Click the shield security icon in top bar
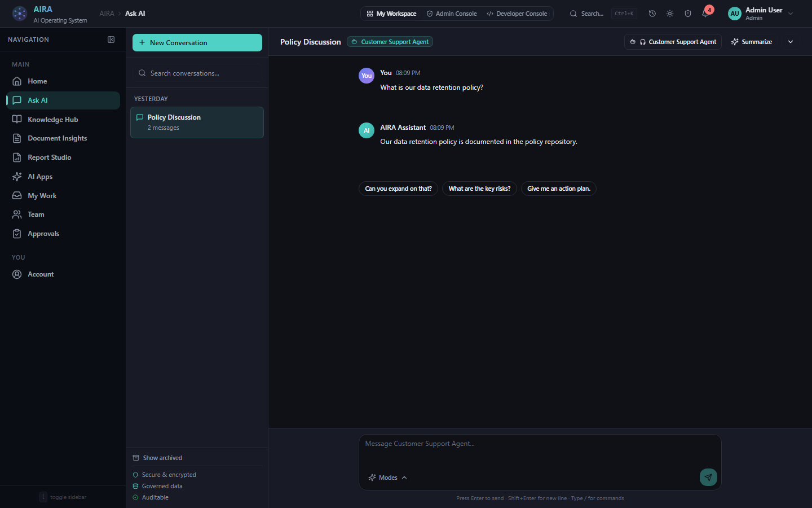Screen dimensions: 812x508 [x=688, y=14]
